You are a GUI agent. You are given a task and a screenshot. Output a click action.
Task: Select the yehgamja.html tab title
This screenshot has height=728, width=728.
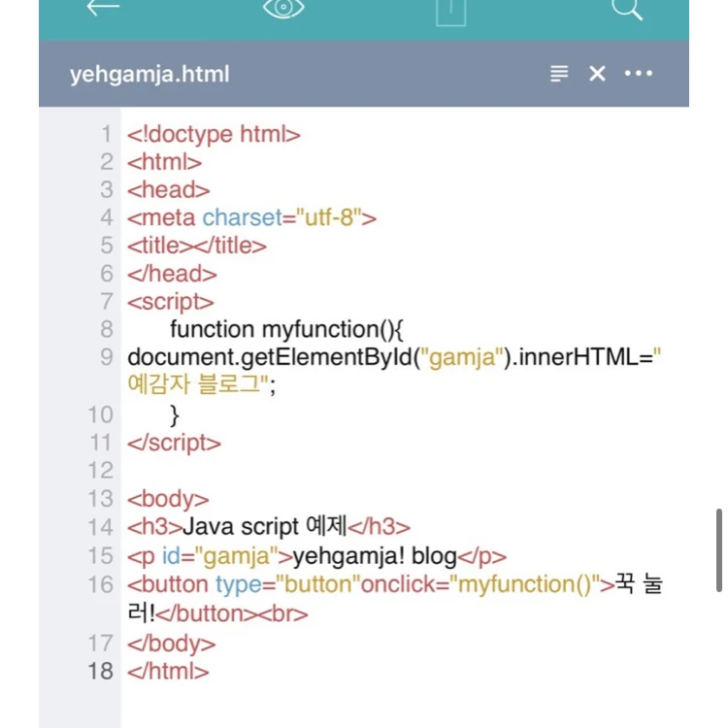(149, 75)
